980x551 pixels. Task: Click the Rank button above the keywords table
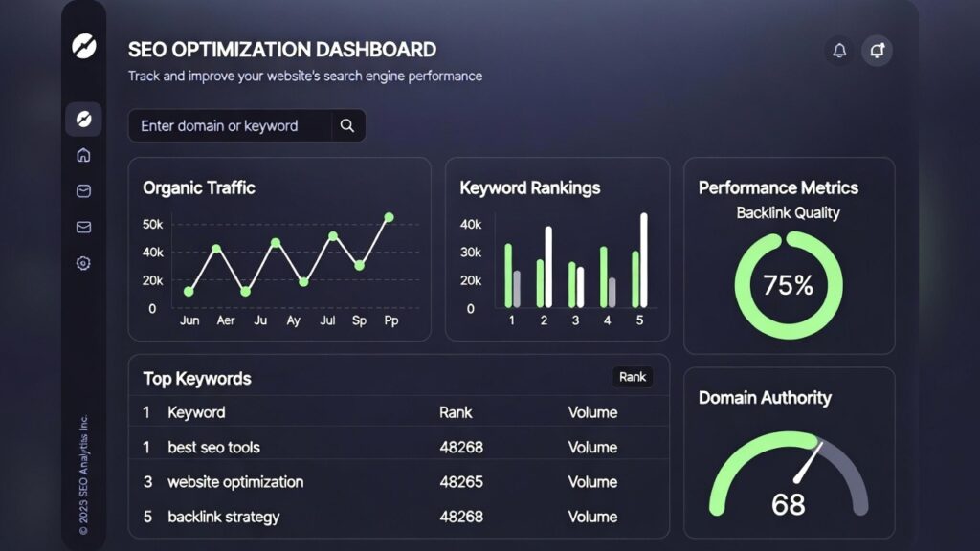[633, 377]
